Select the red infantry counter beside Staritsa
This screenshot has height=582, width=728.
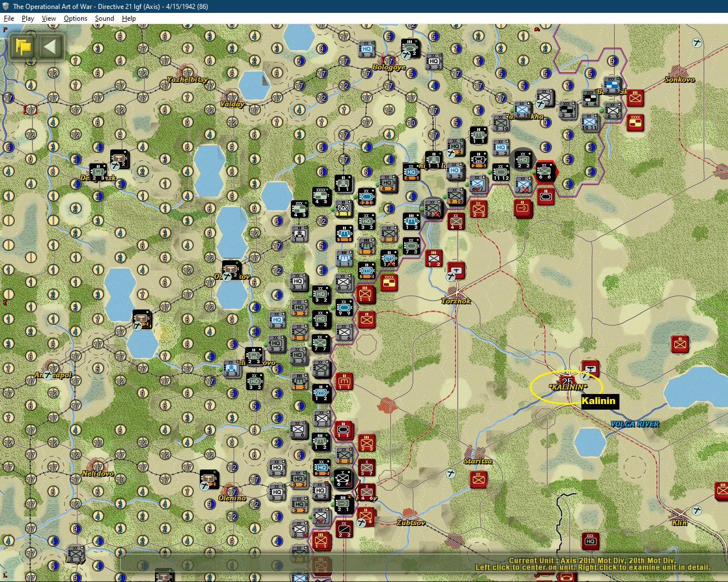(478, 479)
